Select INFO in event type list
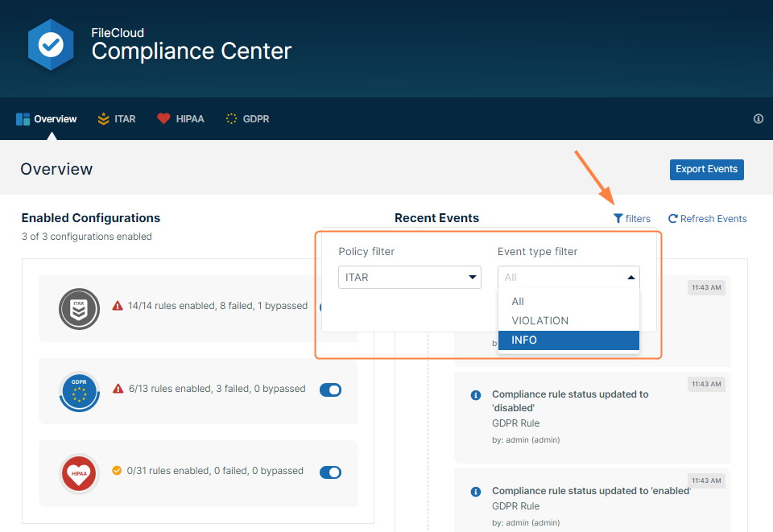 [568, 340]
